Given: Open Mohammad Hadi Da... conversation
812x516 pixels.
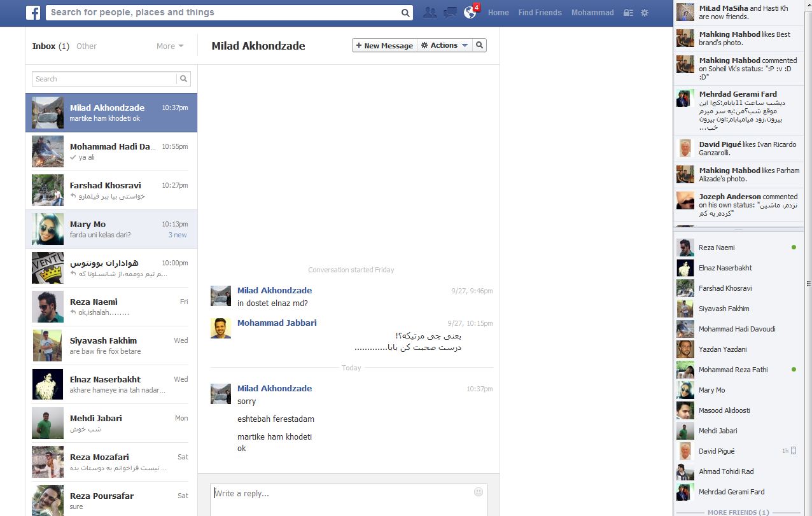Looking at the screenshot, I should [111, 151].
